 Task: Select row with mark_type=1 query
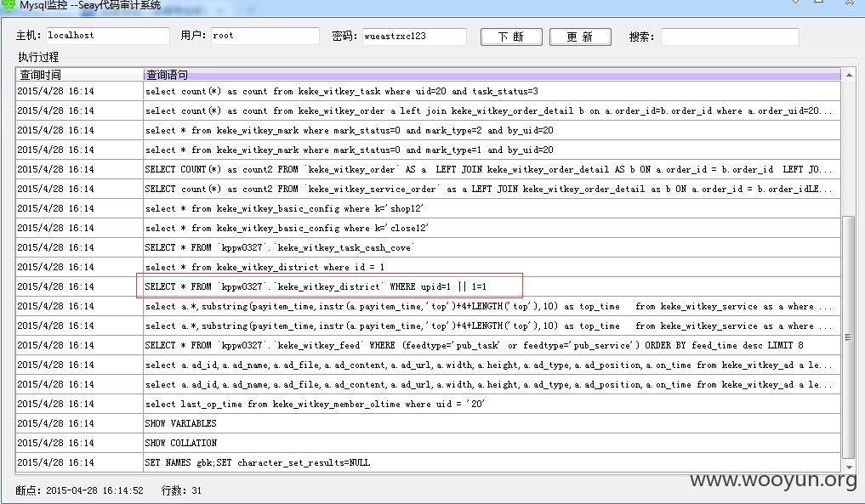click(428, 150)
